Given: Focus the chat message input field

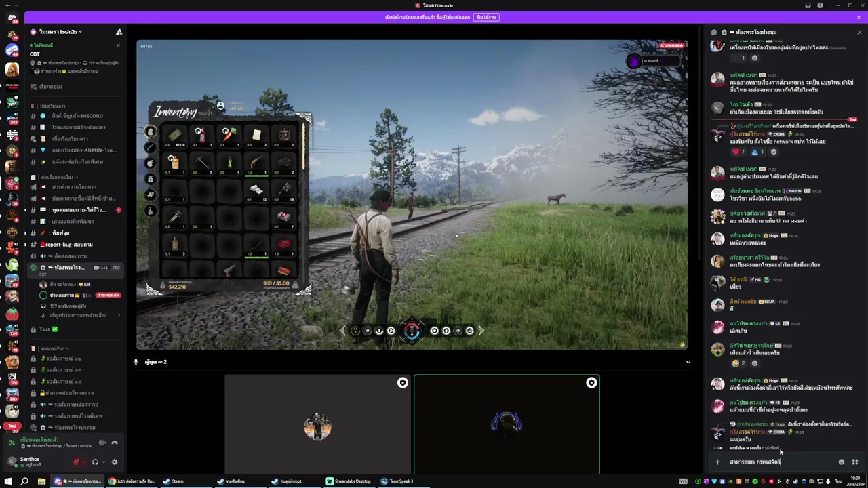Looking at the screenshot, I should coord(780,462).
